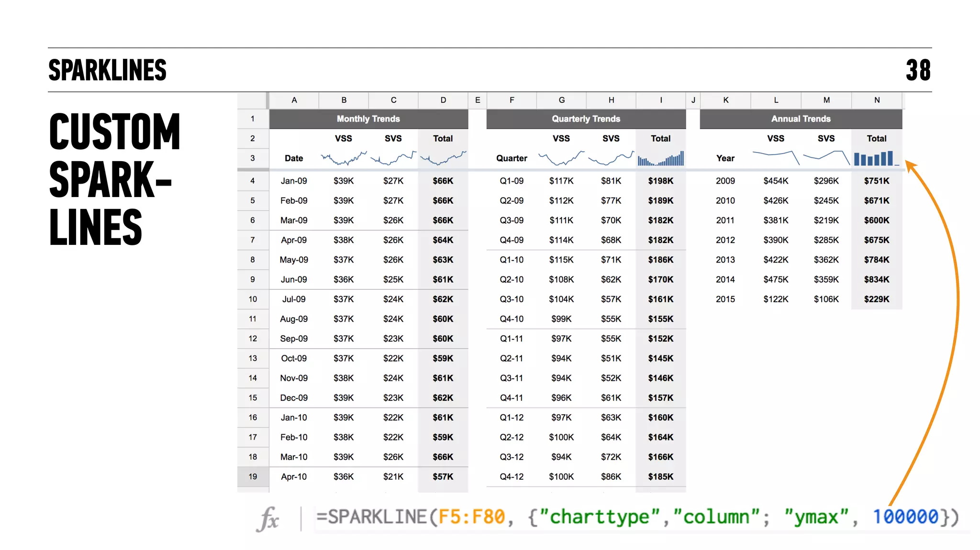This screenshot has height=550, width=980.
Task: Select cell $296K
Action: pos(826,181)
